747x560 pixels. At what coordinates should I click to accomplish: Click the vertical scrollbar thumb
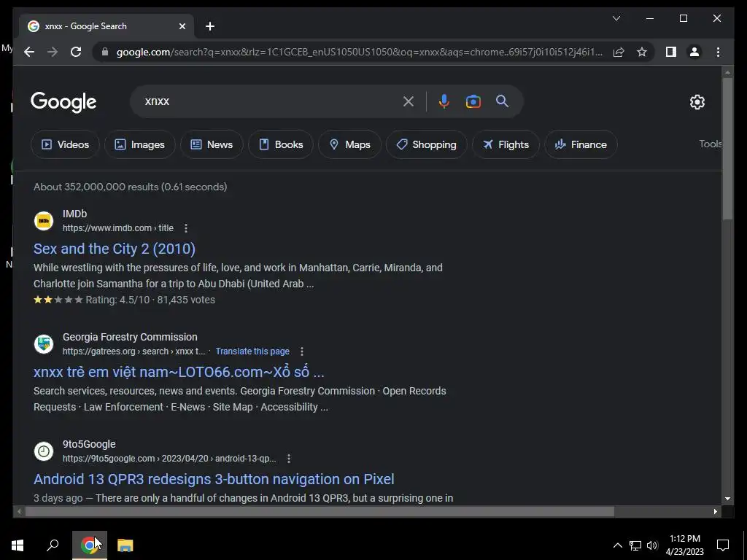coord(727,149)
